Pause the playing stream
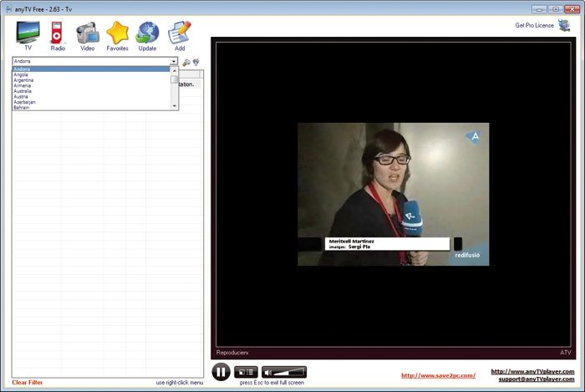 point(221,372)
